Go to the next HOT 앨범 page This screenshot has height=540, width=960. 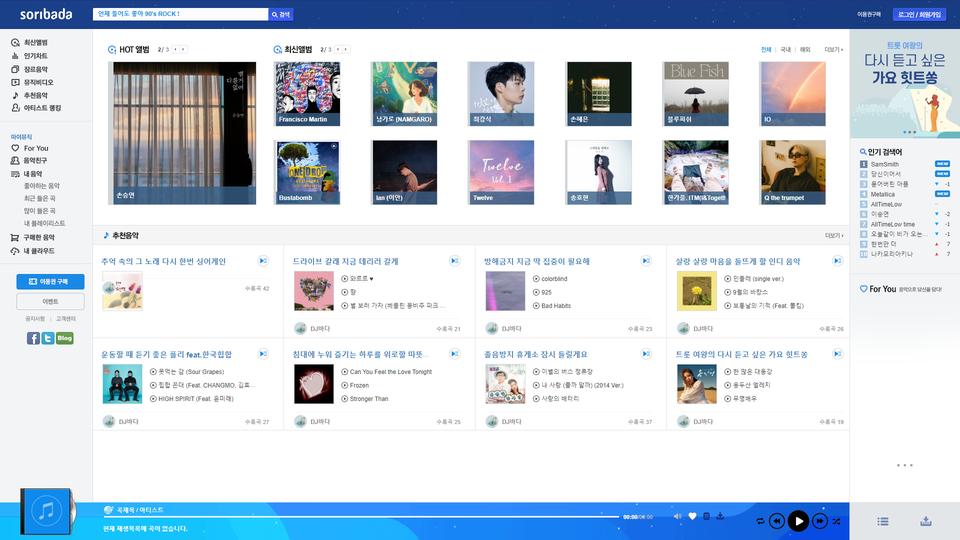pyautogui.click(x=182, y=50)
